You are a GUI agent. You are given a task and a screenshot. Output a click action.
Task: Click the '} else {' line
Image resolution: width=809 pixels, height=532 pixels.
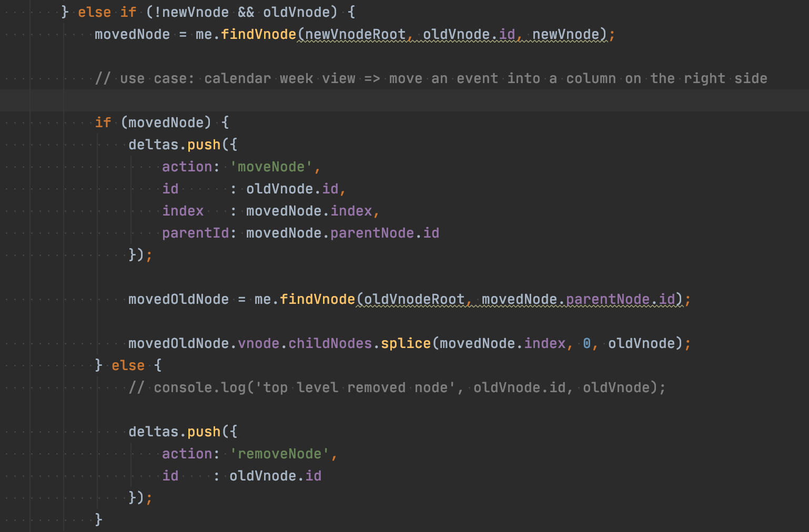[128, 365]
